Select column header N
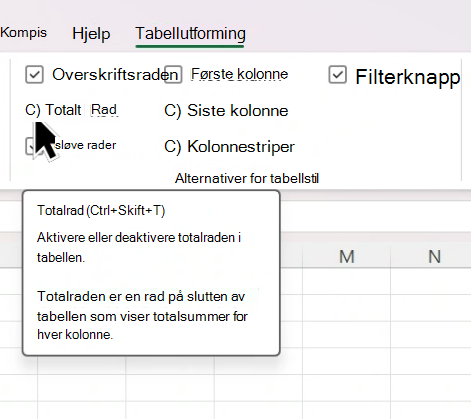This screenshot has height=419, width=471. pos(434,257)
